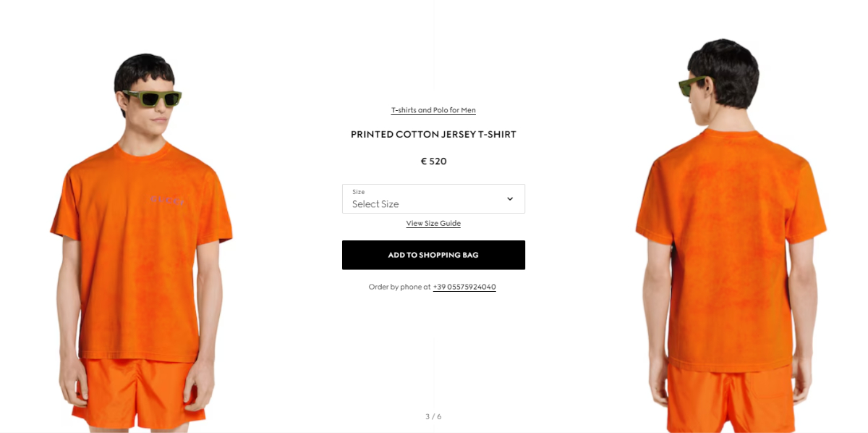The height and width of the screenshot is (433, 868).
Task: Click the sunglasses on the back-view model
Action: point(692,85)
